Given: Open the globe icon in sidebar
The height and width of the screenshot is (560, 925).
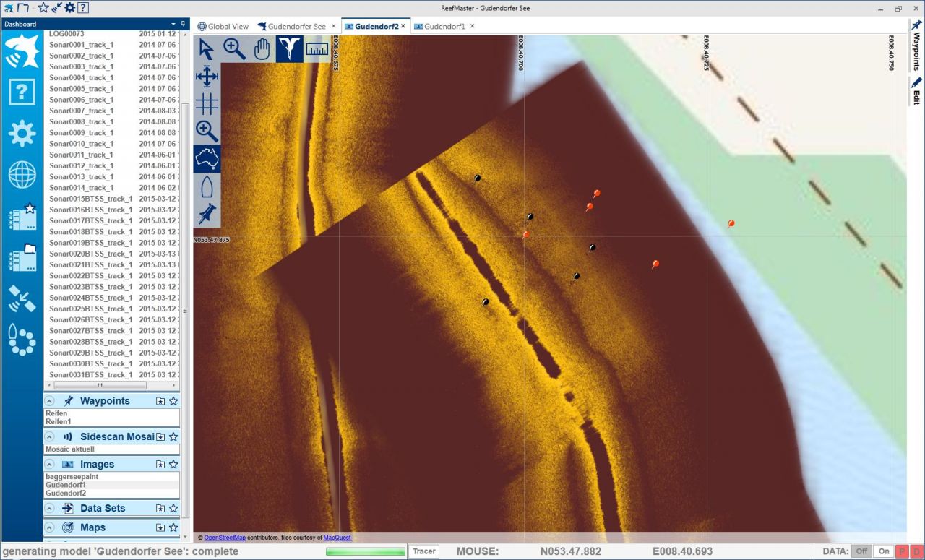Looking at the screenshot, I should click(x=22, y=175).
